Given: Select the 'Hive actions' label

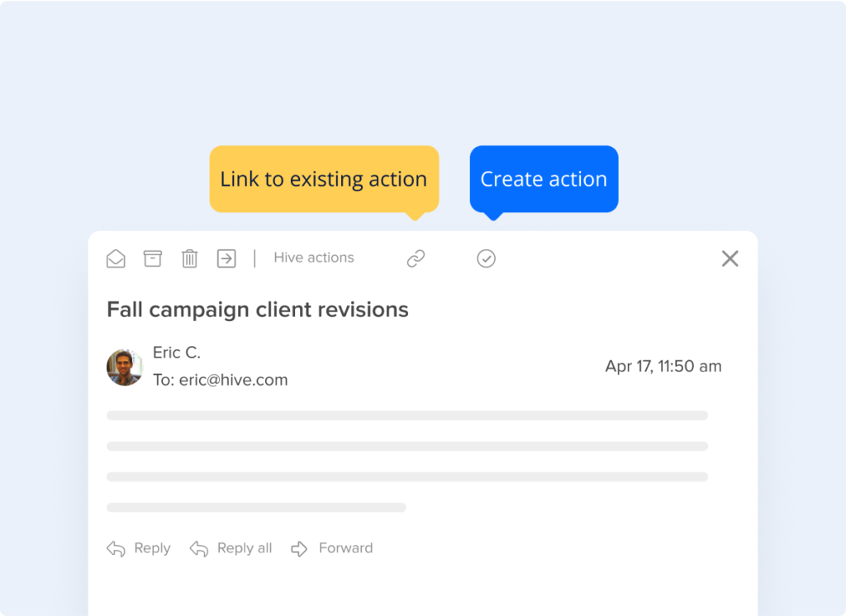Looking at the screenshot, I should pyautogui.click(x=314, y=258).
